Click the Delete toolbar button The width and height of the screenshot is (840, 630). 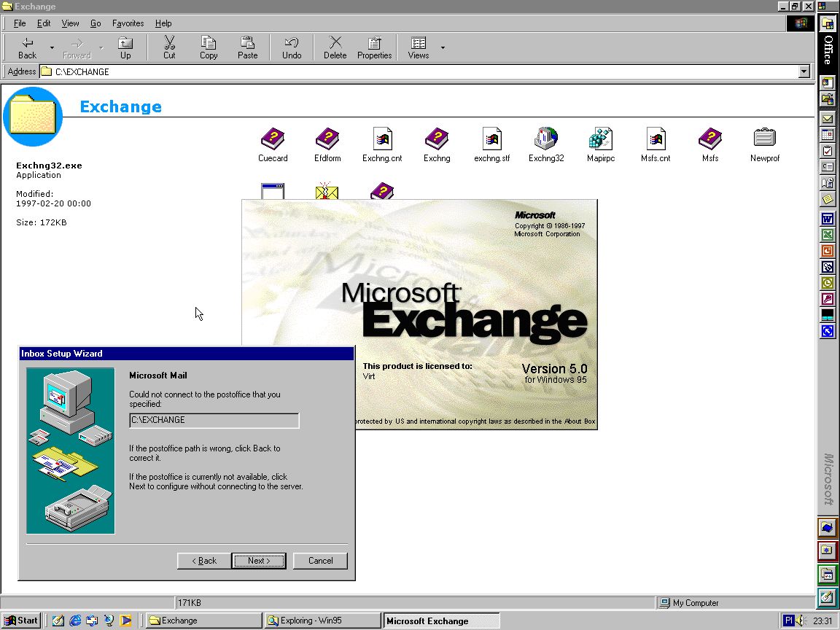click(335, 47)
